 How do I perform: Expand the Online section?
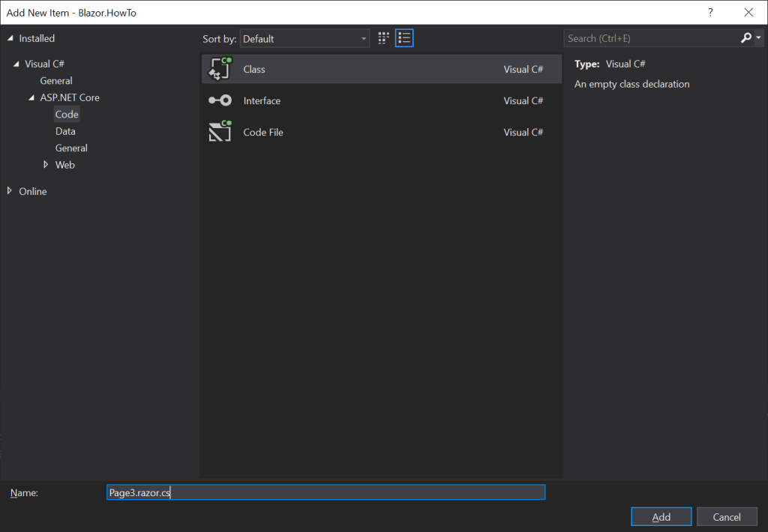(x=10, y=191)
